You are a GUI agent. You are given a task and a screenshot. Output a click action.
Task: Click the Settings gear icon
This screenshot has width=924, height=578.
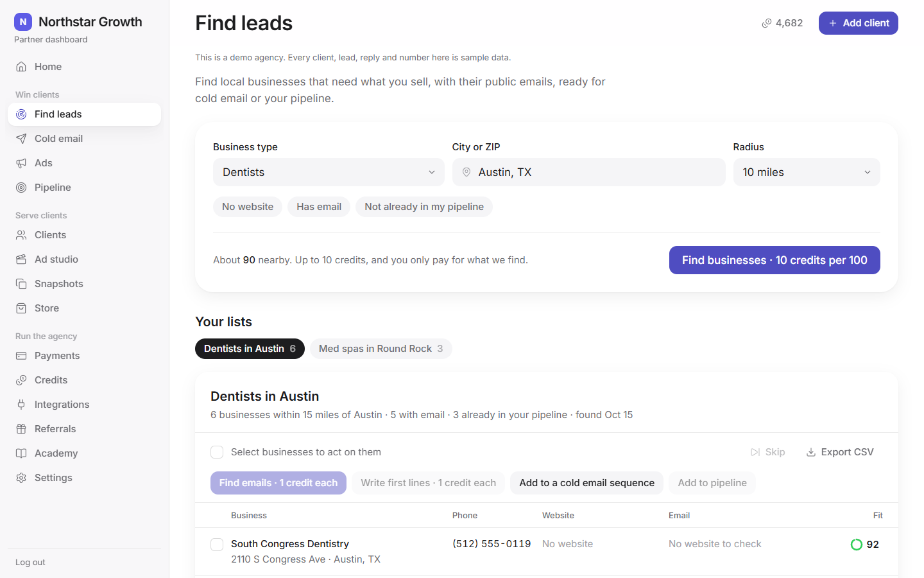coord(21,478)
